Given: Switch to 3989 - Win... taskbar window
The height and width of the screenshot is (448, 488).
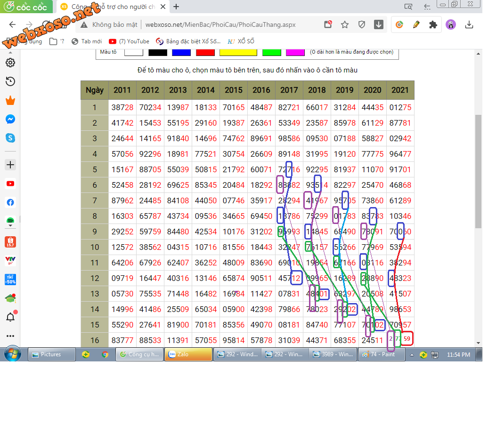Looking at the screenshot, I should coord(333,354).
